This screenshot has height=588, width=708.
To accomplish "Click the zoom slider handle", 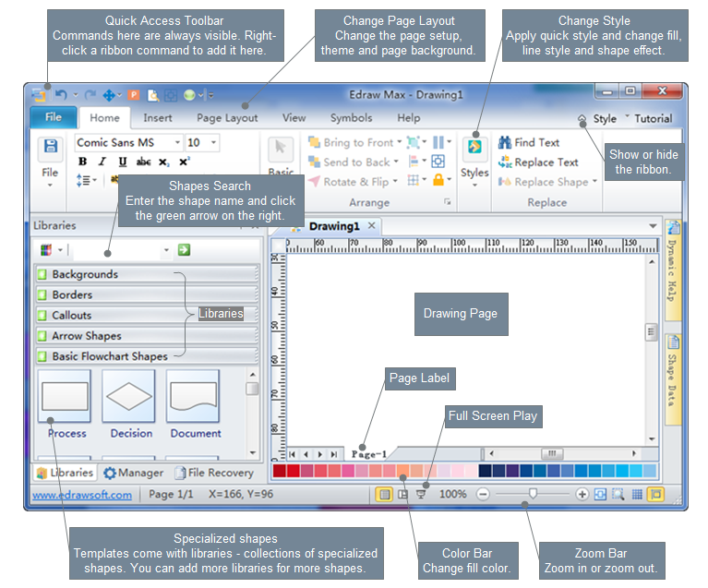I will point(533,494).
